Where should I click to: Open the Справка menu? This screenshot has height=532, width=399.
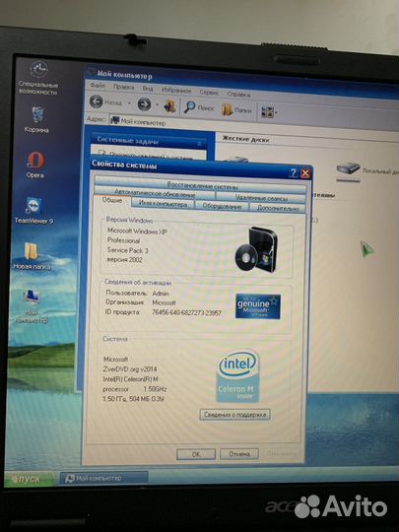[x=238, y=95]
